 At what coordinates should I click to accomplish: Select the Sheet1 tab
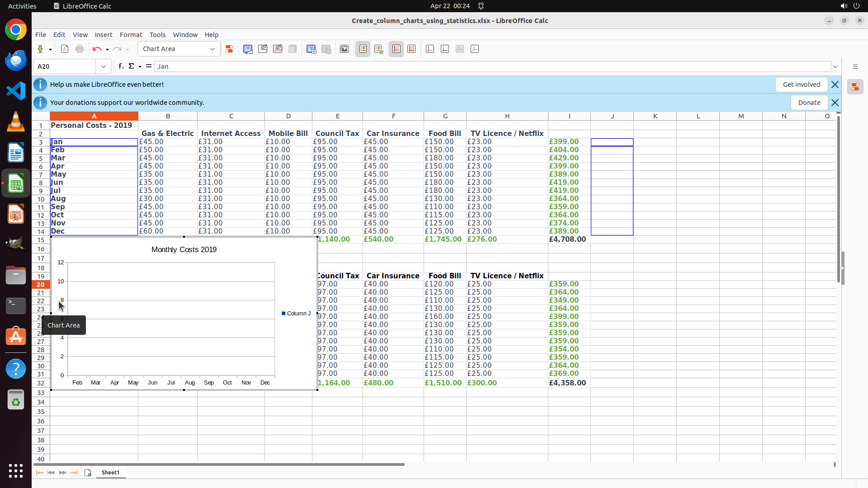click(110, 473)
